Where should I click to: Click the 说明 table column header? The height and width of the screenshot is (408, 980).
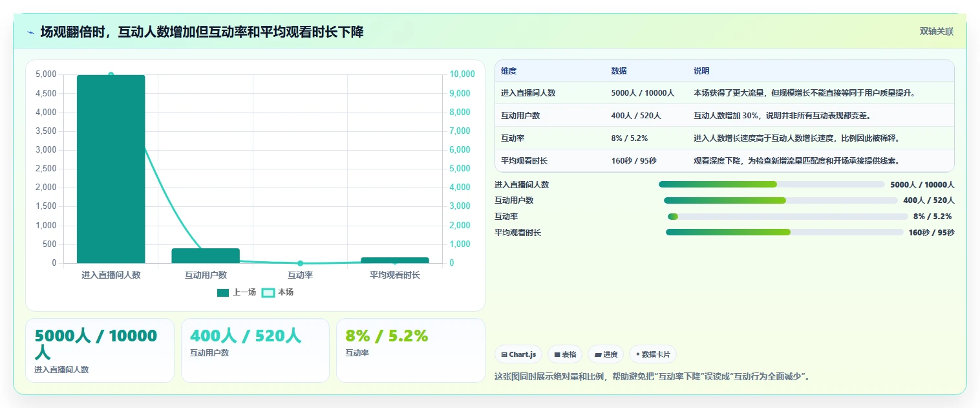point(701,70)
